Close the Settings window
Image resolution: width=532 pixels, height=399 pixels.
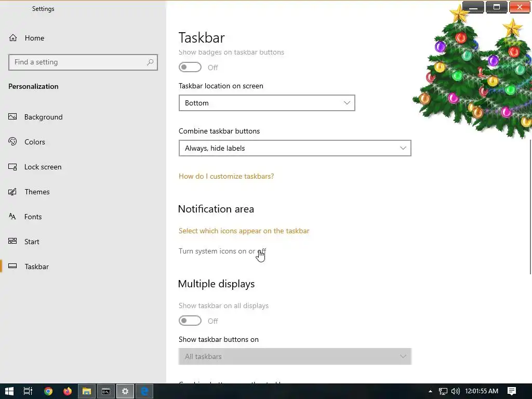click(x=520, y=7)
